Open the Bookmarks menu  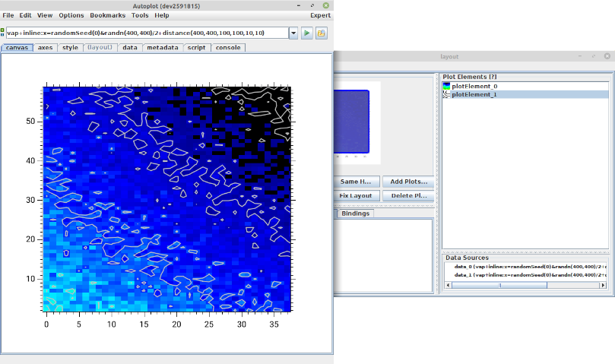click(107, 15)
